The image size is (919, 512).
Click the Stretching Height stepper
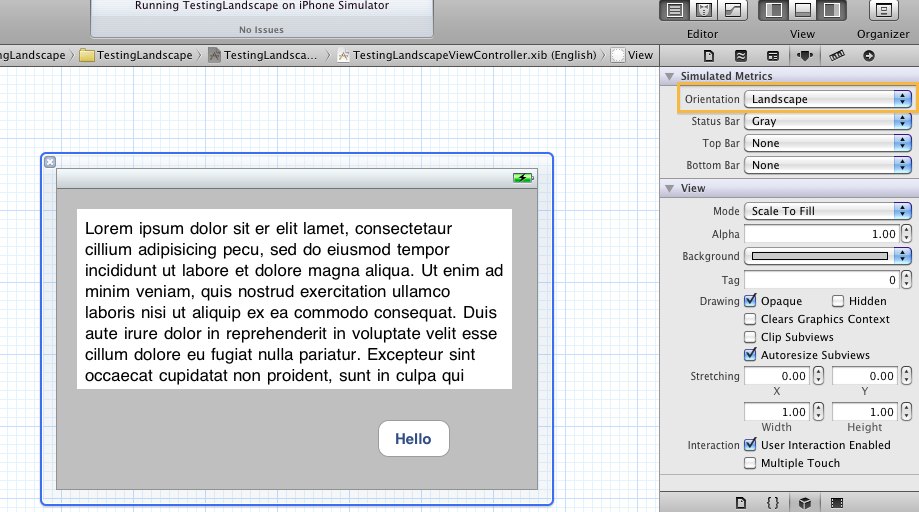907,412
